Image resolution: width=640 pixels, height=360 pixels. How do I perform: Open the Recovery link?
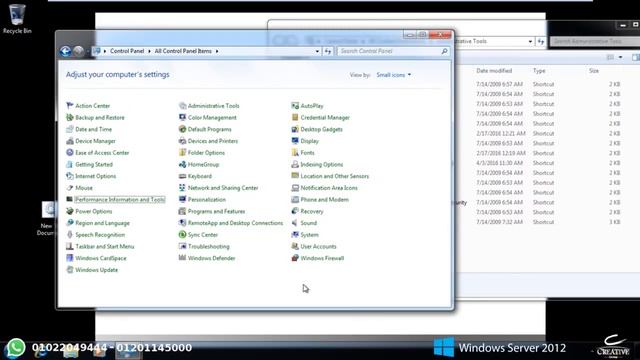pyautogui.click(x=312, y=211)
